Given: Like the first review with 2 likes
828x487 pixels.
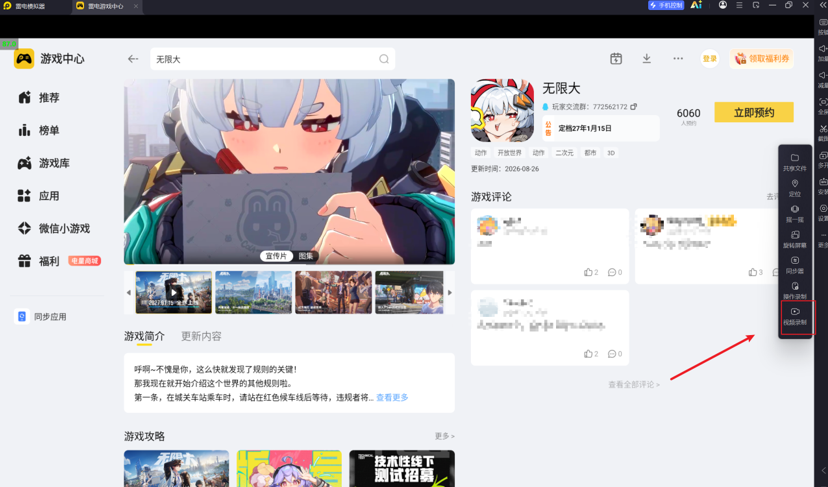Looking at the screenshot, I should [x=591, y=272].
